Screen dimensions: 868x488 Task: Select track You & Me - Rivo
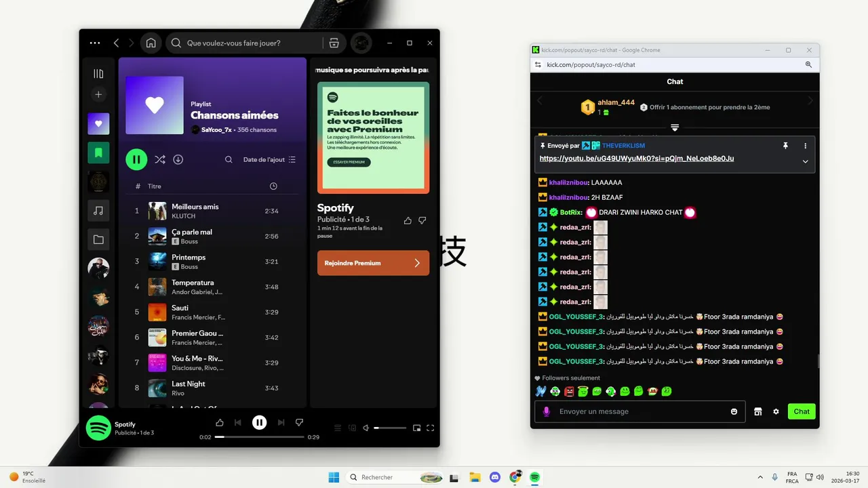coord(212,363)
